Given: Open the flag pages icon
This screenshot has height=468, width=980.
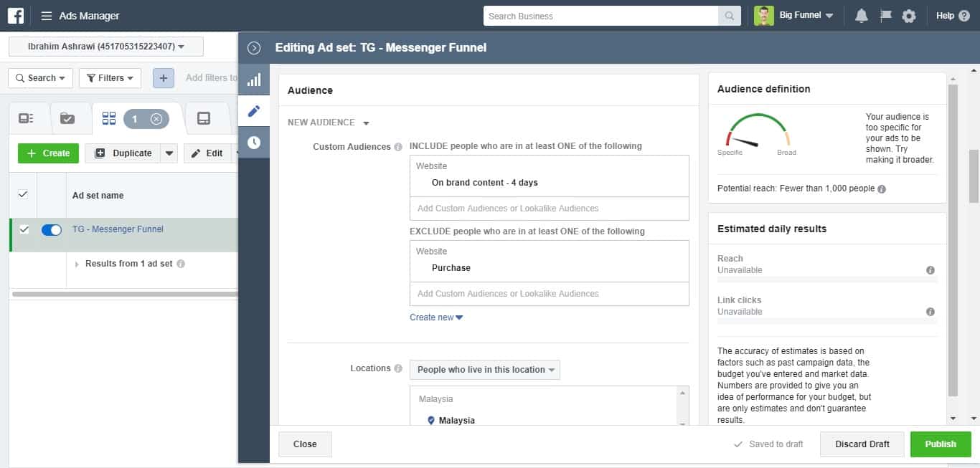Looking at the screenshot, I should point(885,16).
